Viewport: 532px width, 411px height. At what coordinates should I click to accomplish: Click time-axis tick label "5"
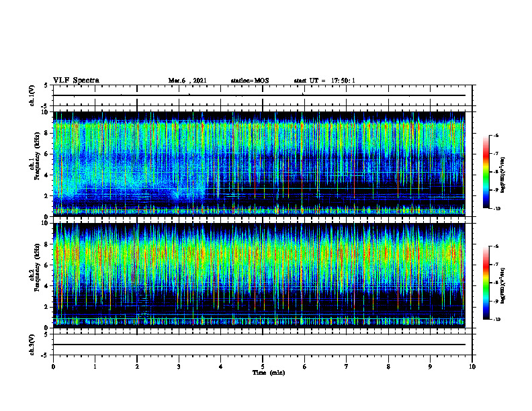(263, 367)
